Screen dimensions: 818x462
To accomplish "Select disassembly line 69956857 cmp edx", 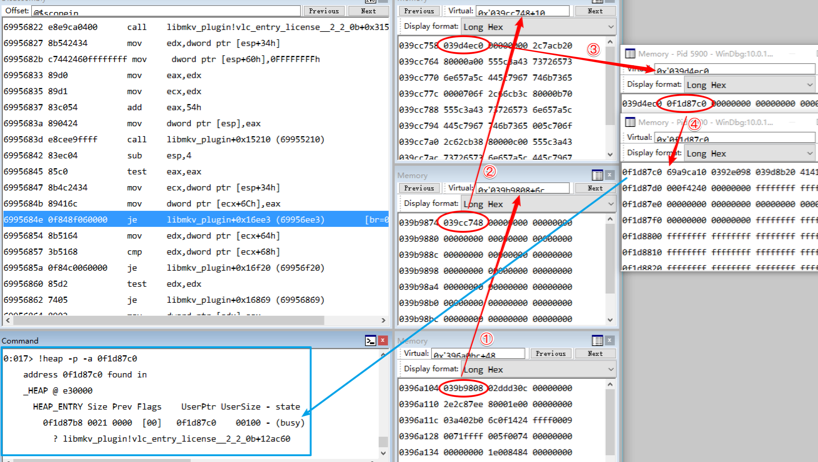I will pos(196,252).
